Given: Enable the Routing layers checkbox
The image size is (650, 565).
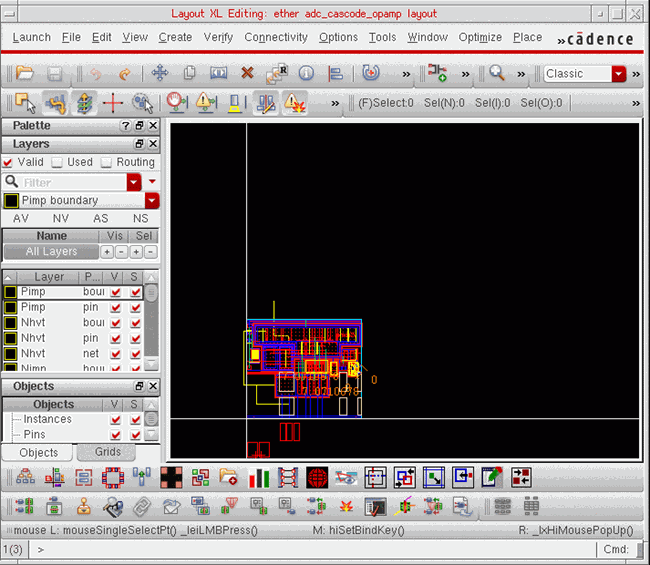Looking at the screenshot, I should click(106, 162).
